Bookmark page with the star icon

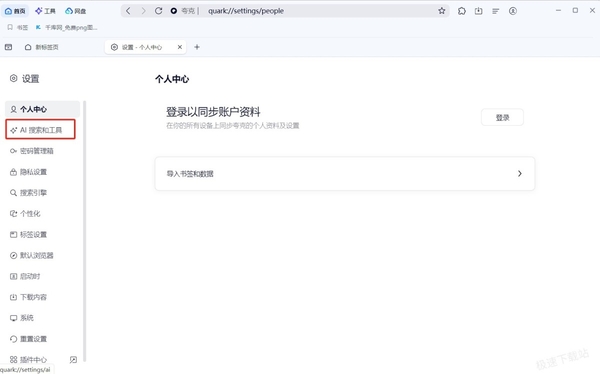tap(442, 11)
